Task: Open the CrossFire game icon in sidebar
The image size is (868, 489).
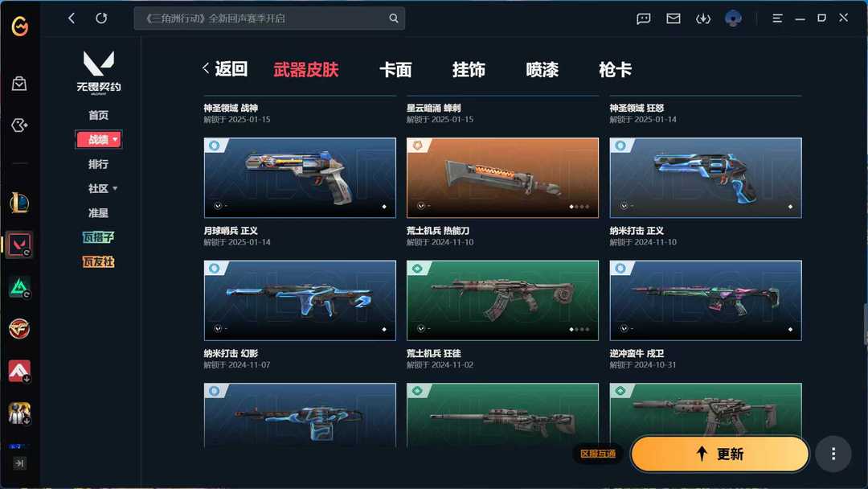Action: tap(19, 329)
